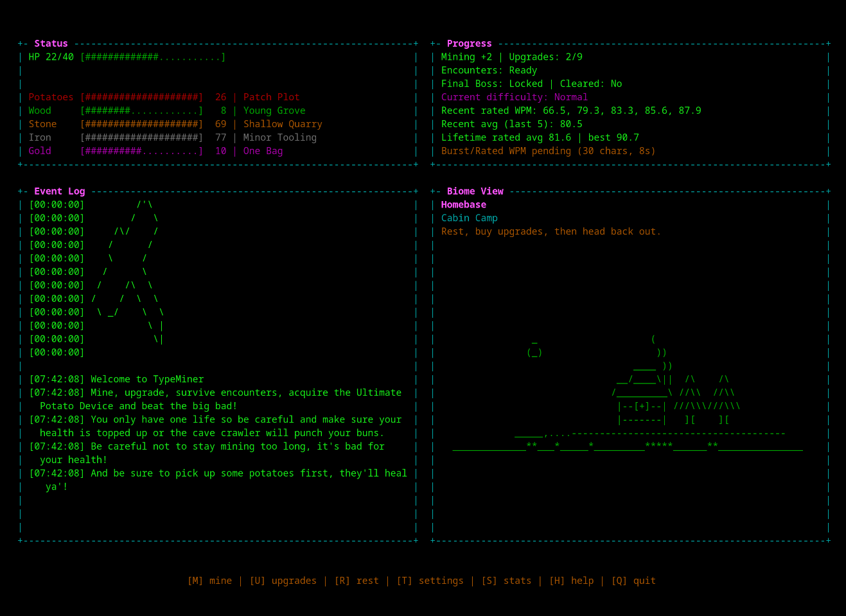The height and width of the screenshot is (616, 846).
Task: Click the "Shallow Quarry" upgrade name
Action: coord(283,124)
